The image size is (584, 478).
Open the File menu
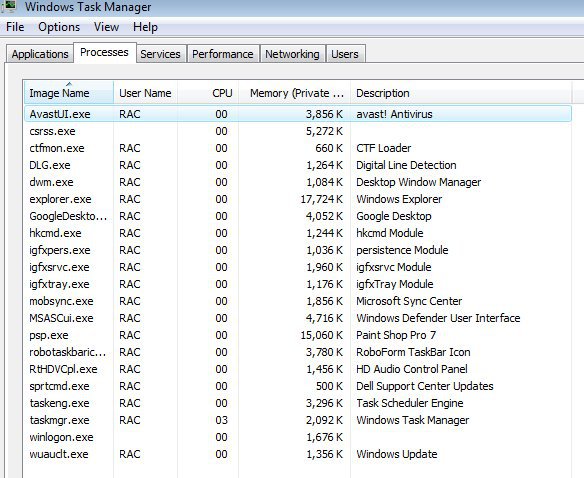pos(15,27)
